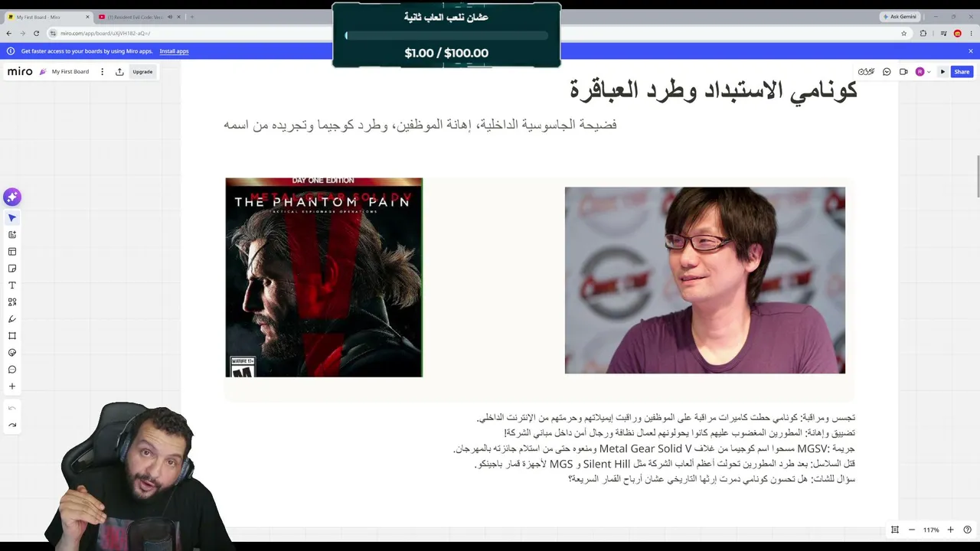Expand collaborators dropdown arrow beside avatar

pos(929,72)
